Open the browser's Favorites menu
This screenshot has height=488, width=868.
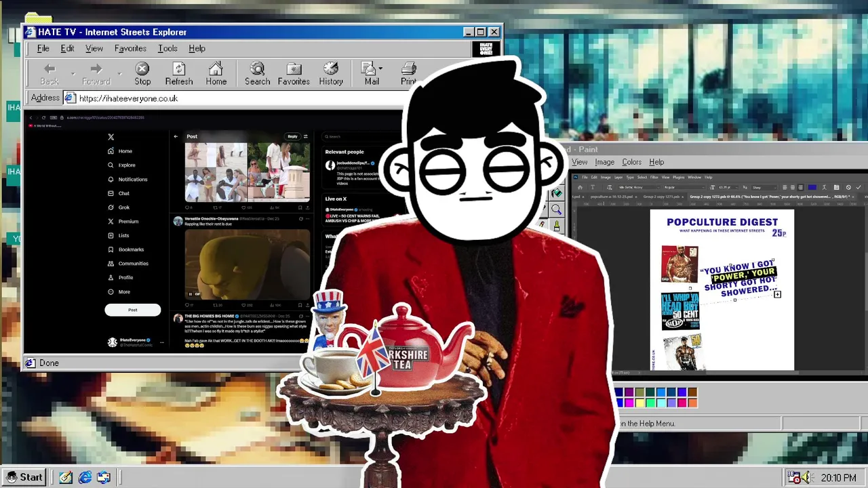tap(130, 48)
